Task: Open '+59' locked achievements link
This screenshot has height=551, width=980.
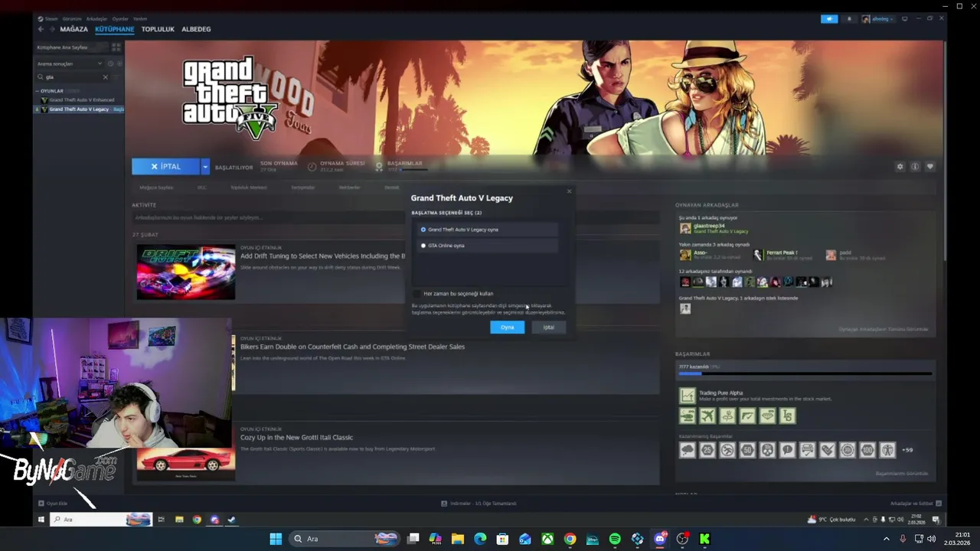Action: (907, 450)
